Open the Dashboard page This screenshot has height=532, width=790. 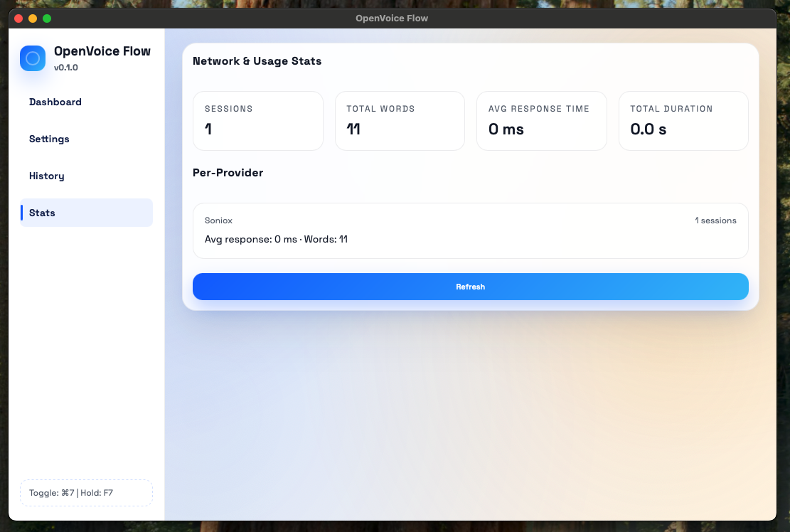86,102
